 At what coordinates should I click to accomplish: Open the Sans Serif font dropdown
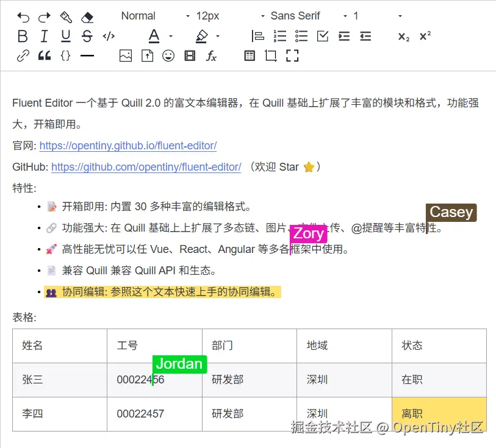point(309,16)
